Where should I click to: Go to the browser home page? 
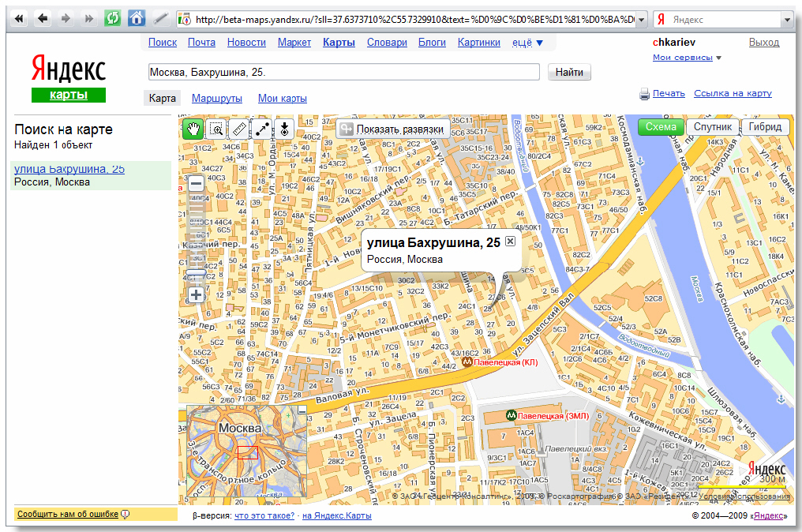(x=136, y=19)
